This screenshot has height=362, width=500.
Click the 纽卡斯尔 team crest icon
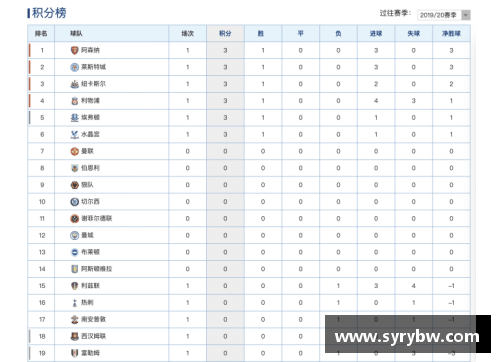click(x=75, y=84)
